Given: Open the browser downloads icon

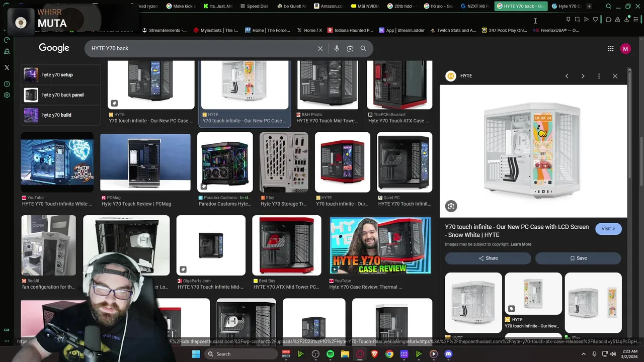Looking at the screenshot, I should pyautogui.click(x=626, y=20).
